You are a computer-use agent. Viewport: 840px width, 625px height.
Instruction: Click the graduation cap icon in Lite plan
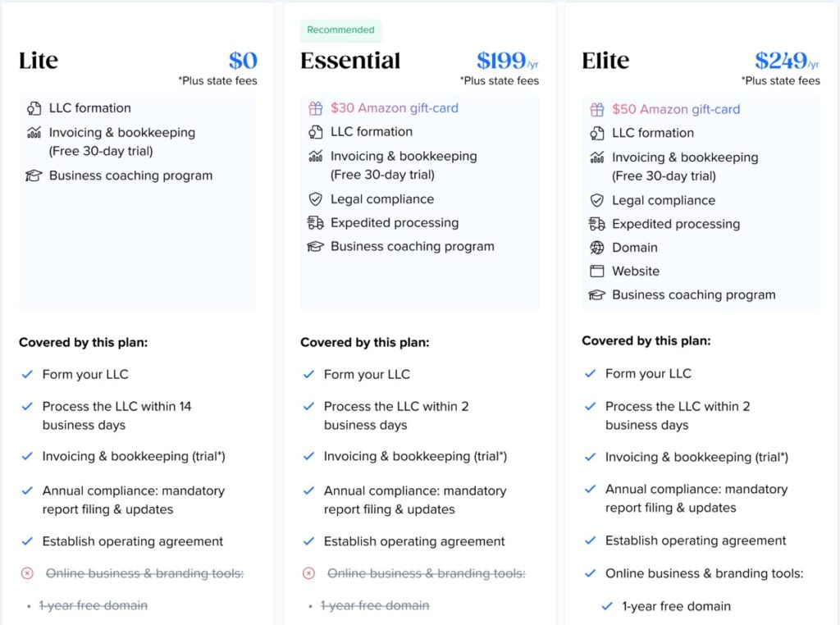34,176
